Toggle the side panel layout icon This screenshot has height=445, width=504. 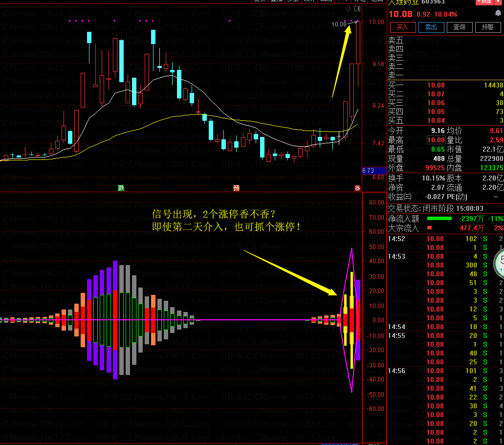(x=357, y=9)
